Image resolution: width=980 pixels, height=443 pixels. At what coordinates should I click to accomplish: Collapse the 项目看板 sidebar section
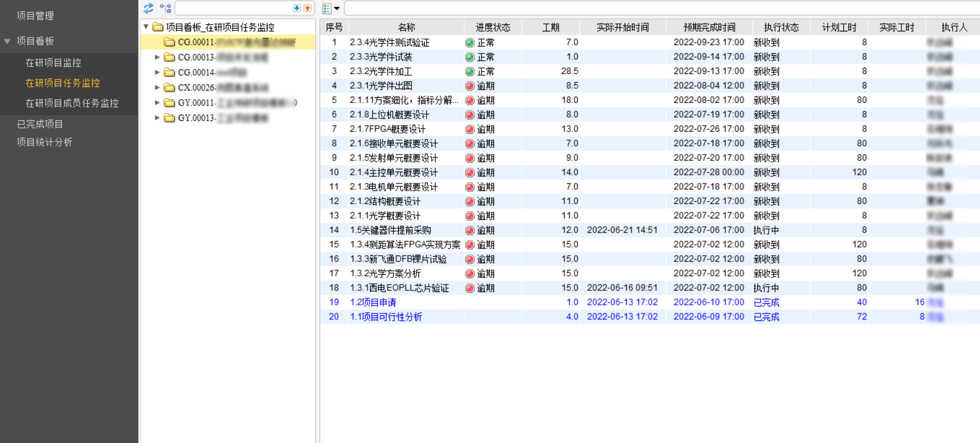tap(7, 41)
